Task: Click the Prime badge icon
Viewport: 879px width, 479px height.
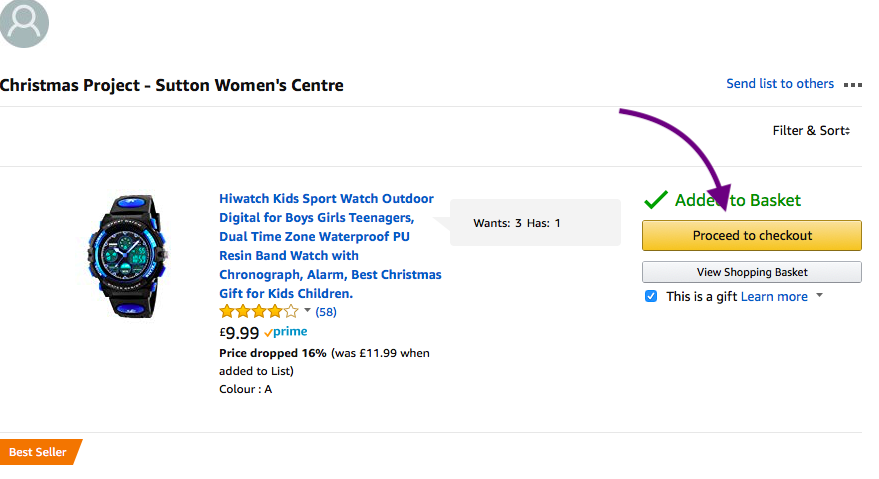Action: click(285, 331)
